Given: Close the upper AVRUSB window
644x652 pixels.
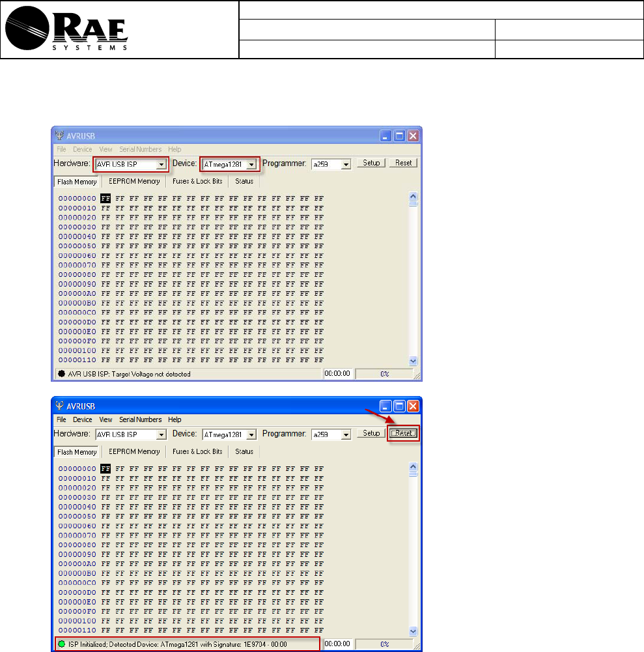Looking at the screenshot, I should coord(413,136).
